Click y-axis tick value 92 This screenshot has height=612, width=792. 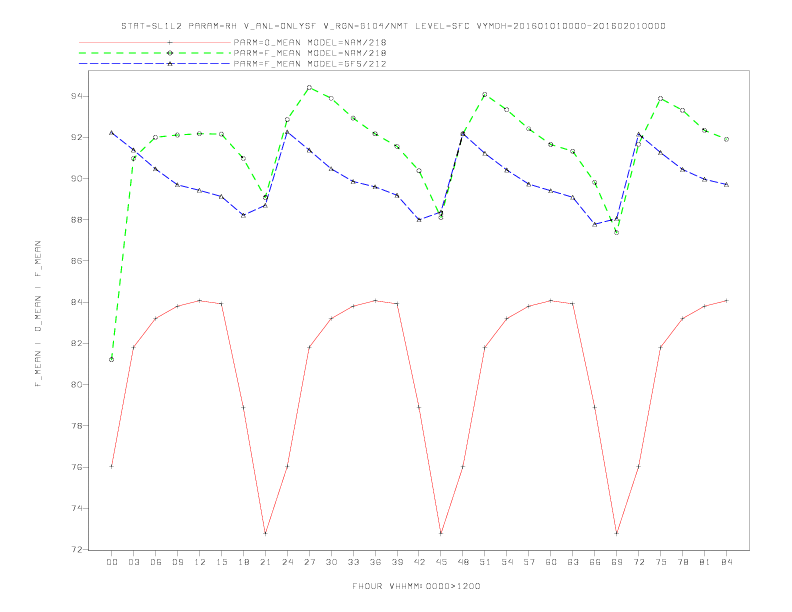[77, 137]
